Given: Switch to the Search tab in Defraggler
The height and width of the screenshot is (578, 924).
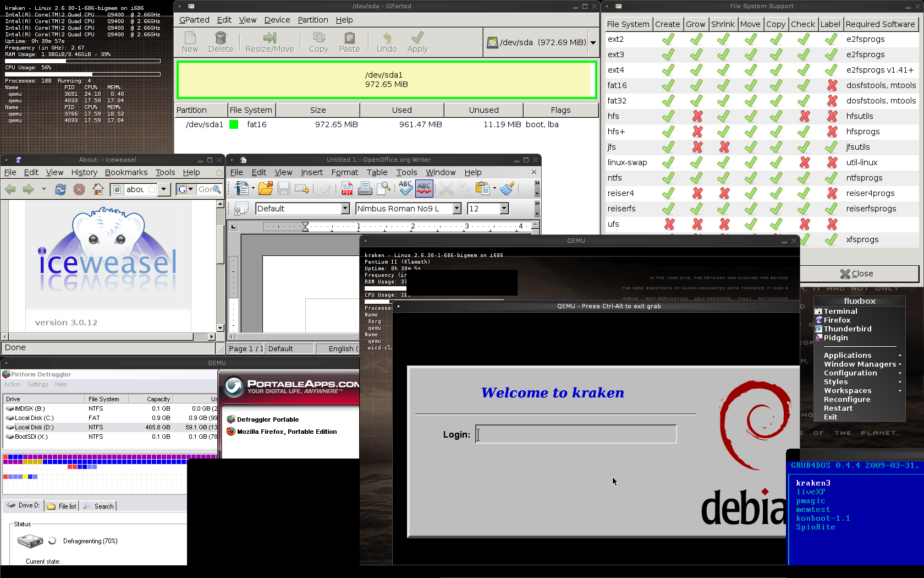Looking at the screenshot, I should click(98, 506).
